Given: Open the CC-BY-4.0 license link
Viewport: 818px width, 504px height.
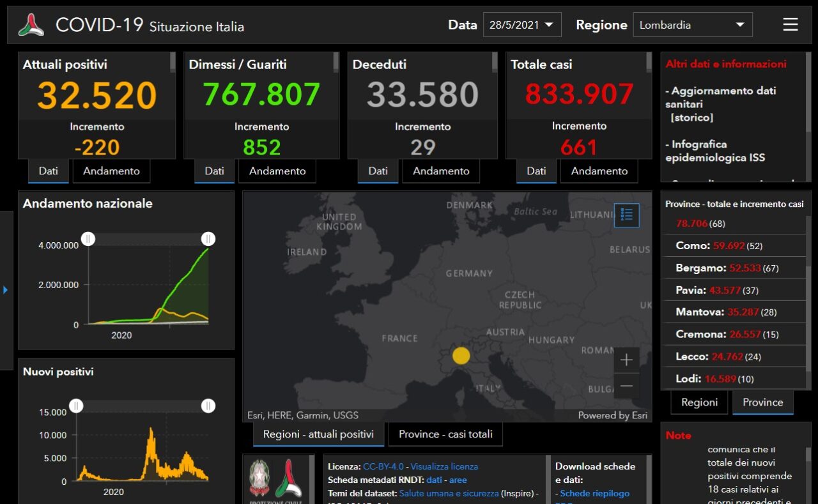Looking at the screenshot, I should click(383, 466).
